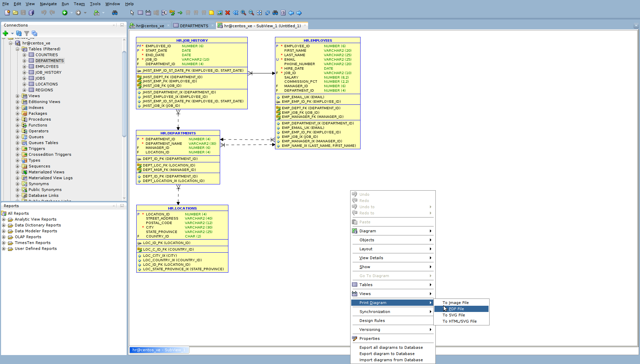The height and width of the screenshot is (364, 640).
Task: Select the LOCATIONS table in tree
Action: point(47,84)
